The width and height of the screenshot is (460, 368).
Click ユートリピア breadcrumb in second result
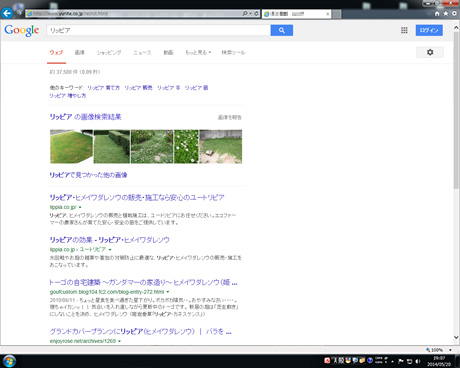(93, 250)
